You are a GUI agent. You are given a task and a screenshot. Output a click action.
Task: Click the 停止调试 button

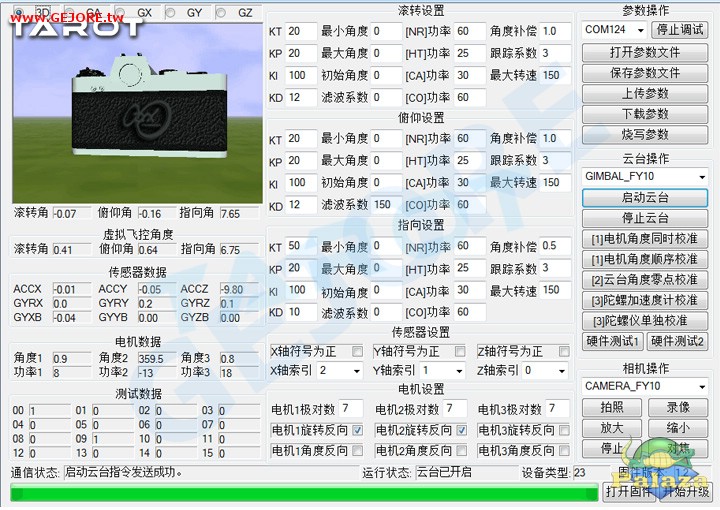pyautogui.click(x=682, y=30)
